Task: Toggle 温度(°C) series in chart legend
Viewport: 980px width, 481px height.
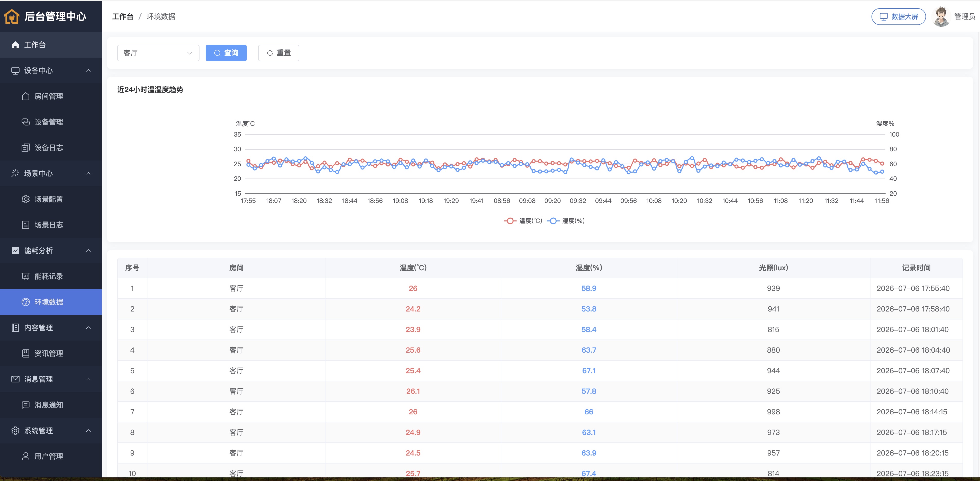Action: pyautogui.click(x=523, y=221)
